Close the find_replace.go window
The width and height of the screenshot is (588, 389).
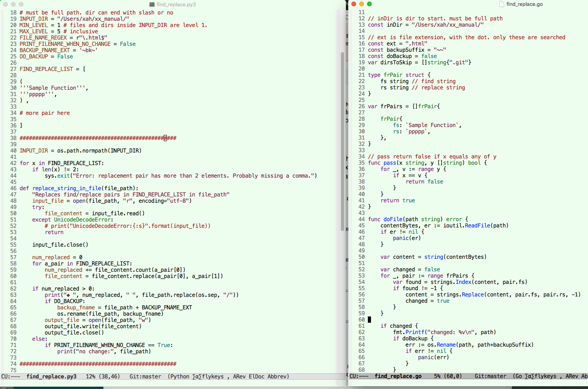(x=354, y=4)
